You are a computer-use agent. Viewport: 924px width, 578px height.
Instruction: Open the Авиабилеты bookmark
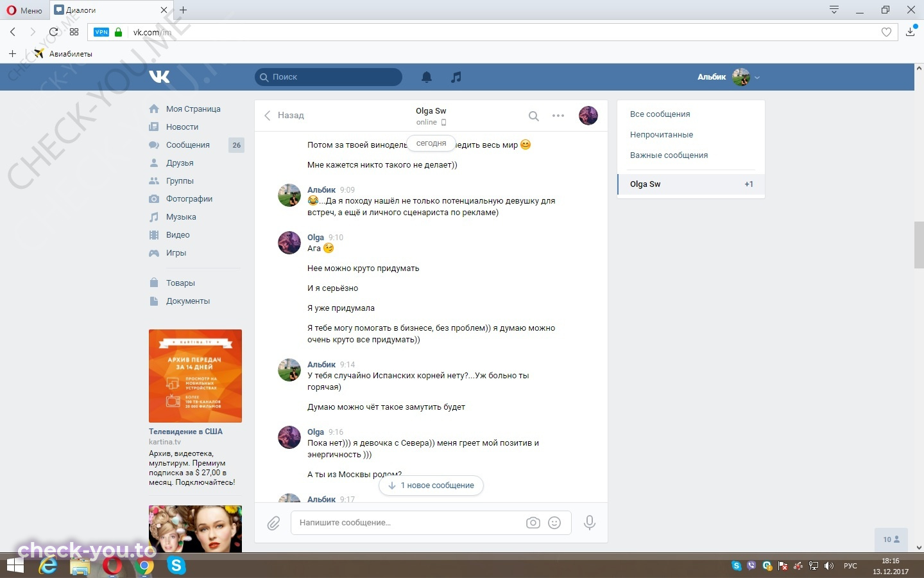(63, 54)
